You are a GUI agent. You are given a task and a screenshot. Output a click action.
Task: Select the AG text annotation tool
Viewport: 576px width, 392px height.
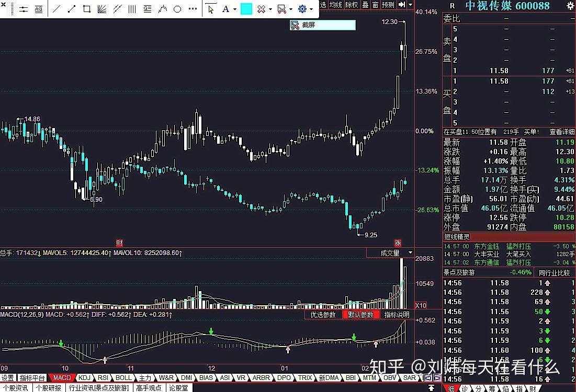click(x=39, y=9)
